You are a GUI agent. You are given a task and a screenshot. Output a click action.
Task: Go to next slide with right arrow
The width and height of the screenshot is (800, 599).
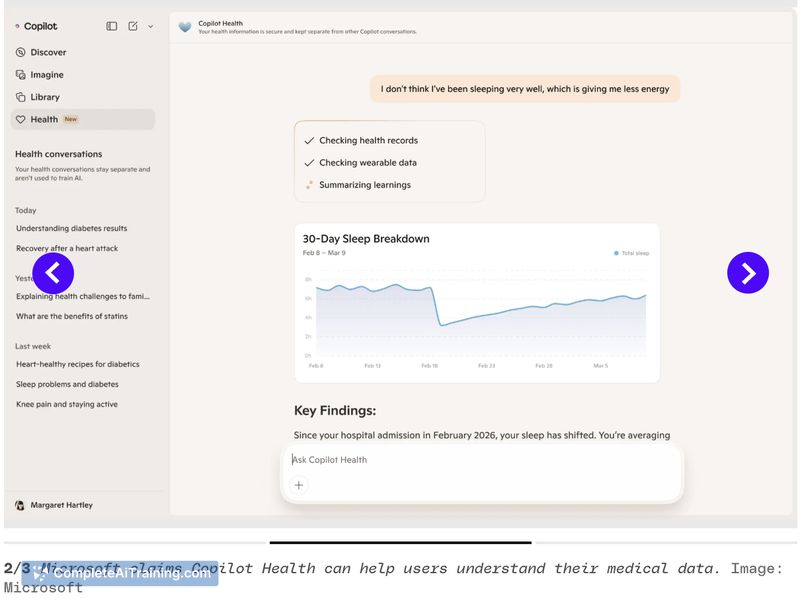point(747,273)
